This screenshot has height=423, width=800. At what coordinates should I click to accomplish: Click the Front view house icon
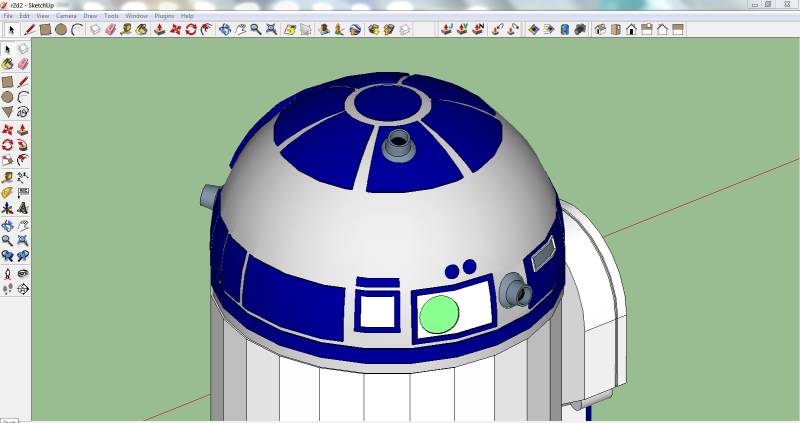click(x=631, y=30)
